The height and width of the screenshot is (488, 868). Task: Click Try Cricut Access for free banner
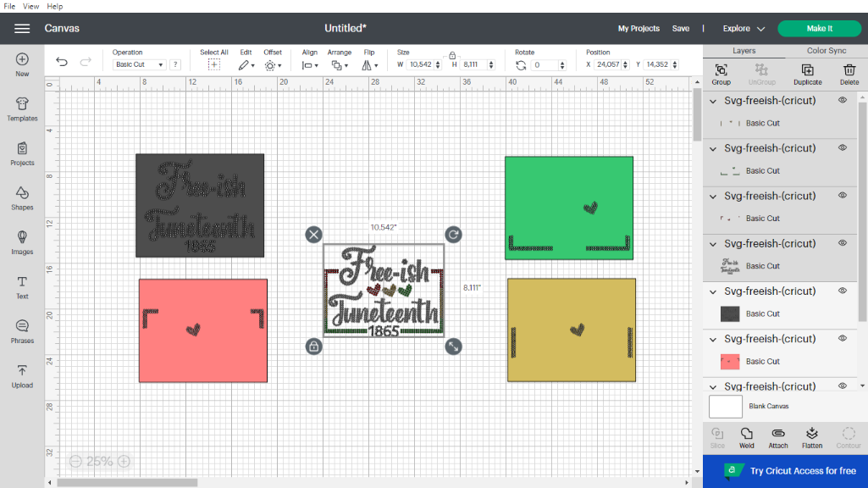(x=785, y=471)
